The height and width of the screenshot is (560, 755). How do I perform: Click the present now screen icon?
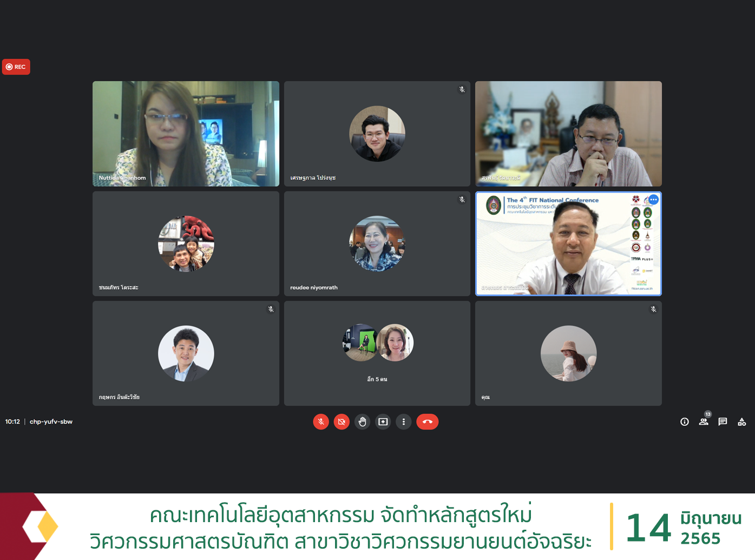point(383,421)
